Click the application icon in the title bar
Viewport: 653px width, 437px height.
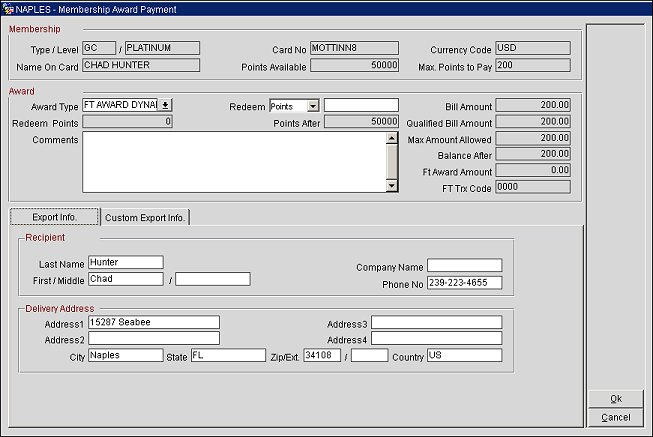point(8,8)
